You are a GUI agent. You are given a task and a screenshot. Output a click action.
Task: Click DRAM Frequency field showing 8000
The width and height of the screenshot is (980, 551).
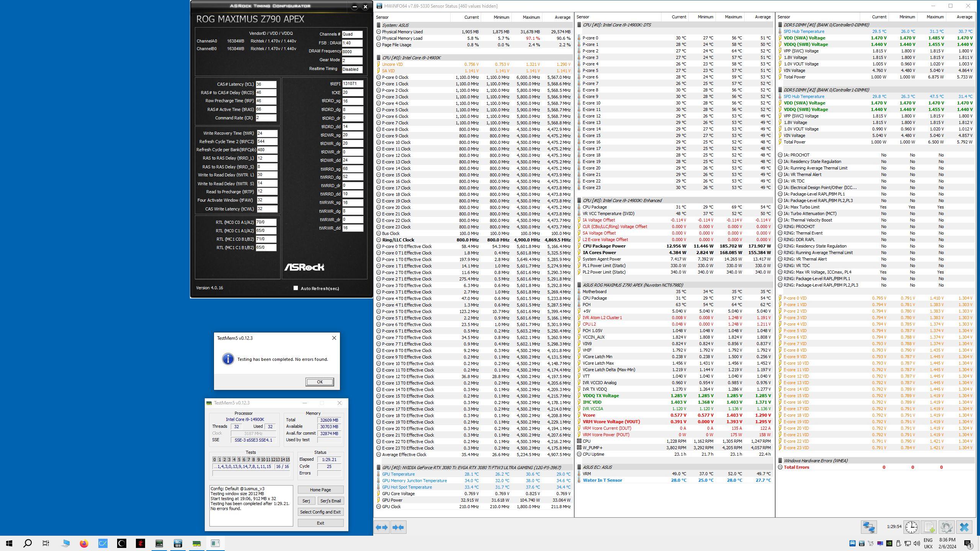tap(352, 52)
